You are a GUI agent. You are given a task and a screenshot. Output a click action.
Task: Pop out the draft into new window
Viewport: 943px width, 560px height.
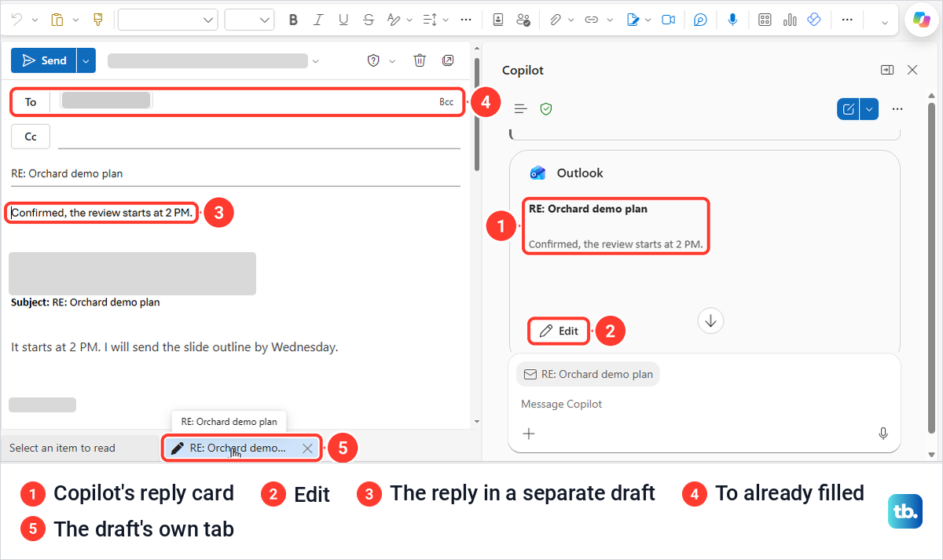[448, 60]
